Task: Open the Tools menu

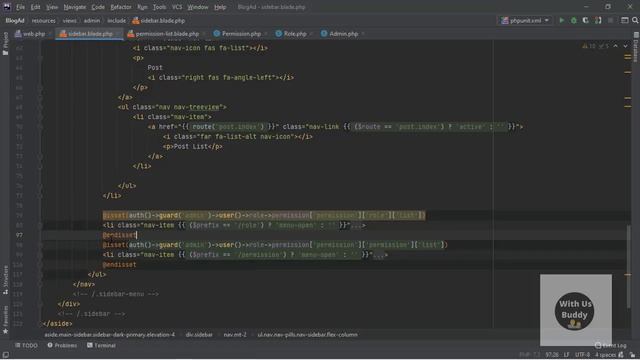Action: [160, 7]
